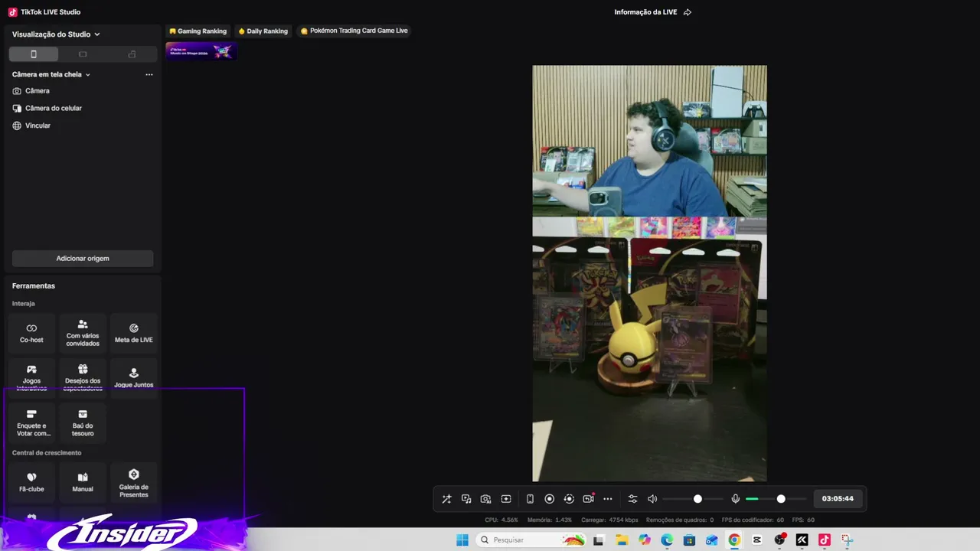Viewport: 980px width, 551px height.
Task: Click the taskbar Pesquisar search box
Action: point(531,540)
